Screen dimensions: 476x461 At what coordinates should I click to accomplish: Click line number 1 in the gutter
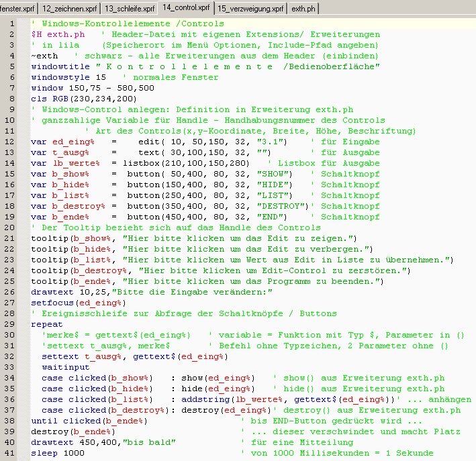12,23
